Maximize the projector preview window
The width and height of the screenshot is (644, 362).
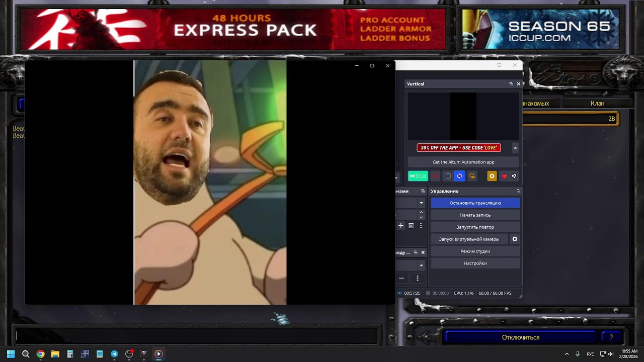[x=372, y=65]
